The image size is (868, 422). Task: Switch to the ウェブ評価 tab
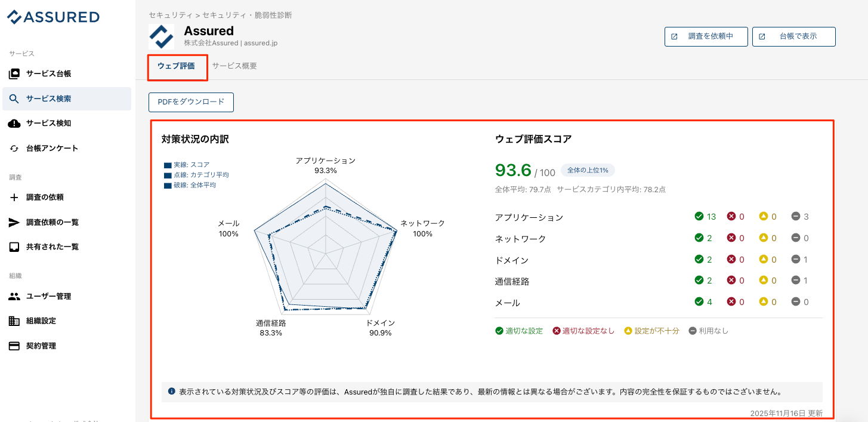pos(176,66)
